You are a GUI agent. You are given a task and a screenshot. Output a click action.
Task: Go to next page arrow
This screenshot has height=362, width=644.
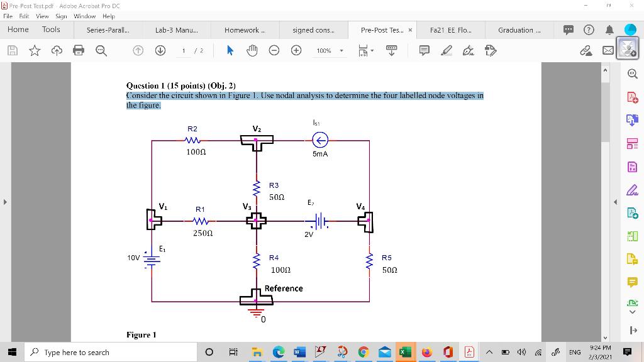(x=160, y=50)
